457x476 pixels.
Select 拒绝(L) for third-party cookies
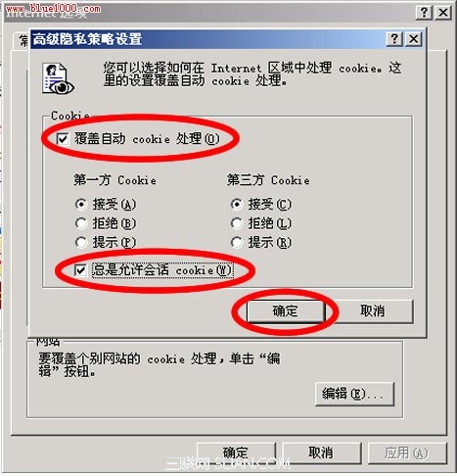coord(237,223)
